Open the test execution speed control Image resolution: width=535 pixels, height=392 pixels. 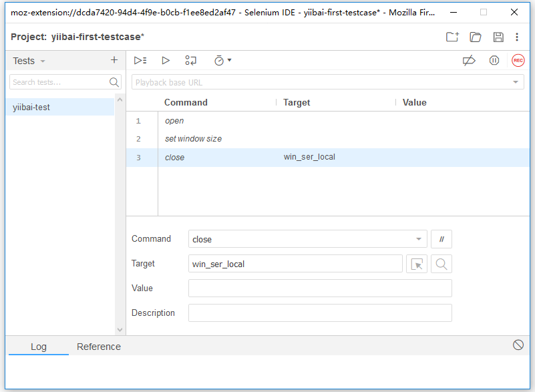(222, 60)
